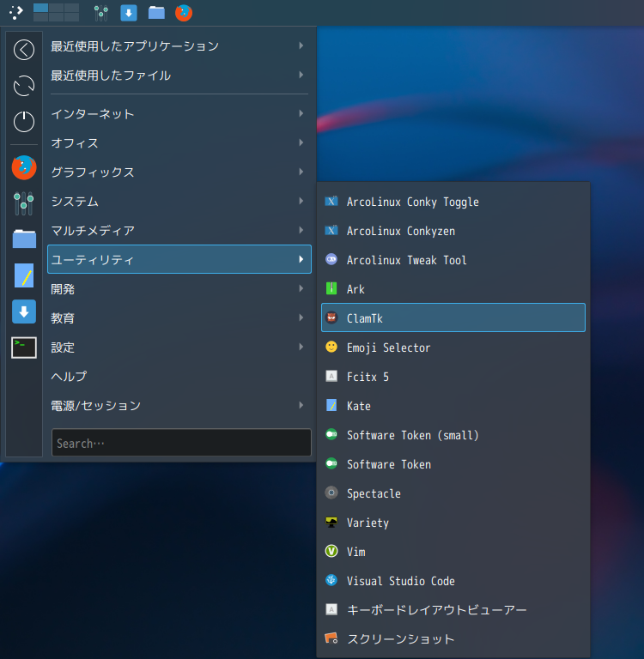Open Visual Studio Code entry label
Viewport: 644px width, 659px height.
(x=400, y=581)
